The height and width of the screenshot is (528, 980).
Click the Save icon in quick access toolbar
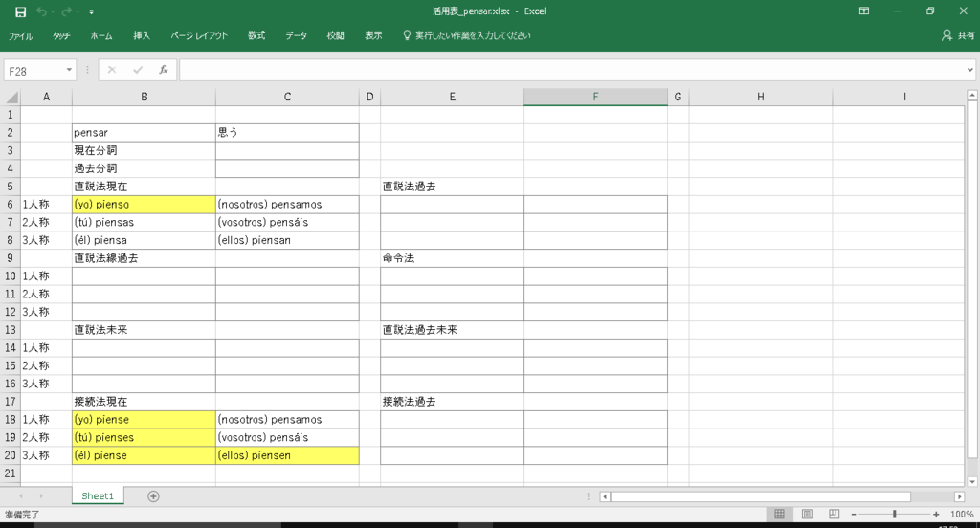pyautogui.click(x=21, y=11)
